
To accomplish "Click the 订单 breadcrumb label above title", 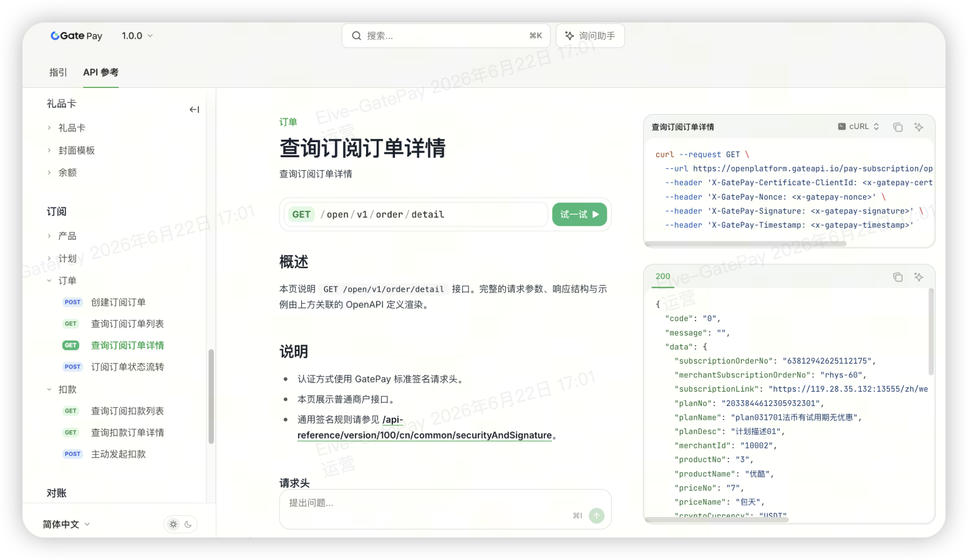I will 288,122.
